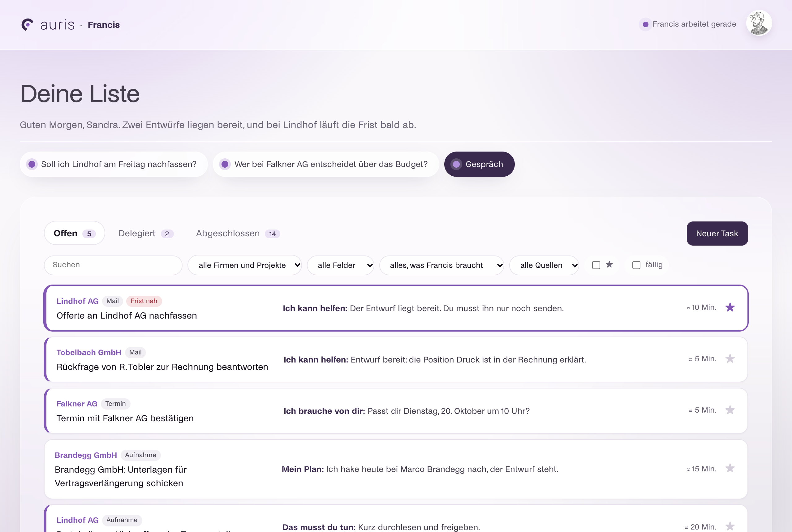The width and height of the screenshot is (792, 532).
Task: Click the Neuer Task button
Action: pos(717,234)
